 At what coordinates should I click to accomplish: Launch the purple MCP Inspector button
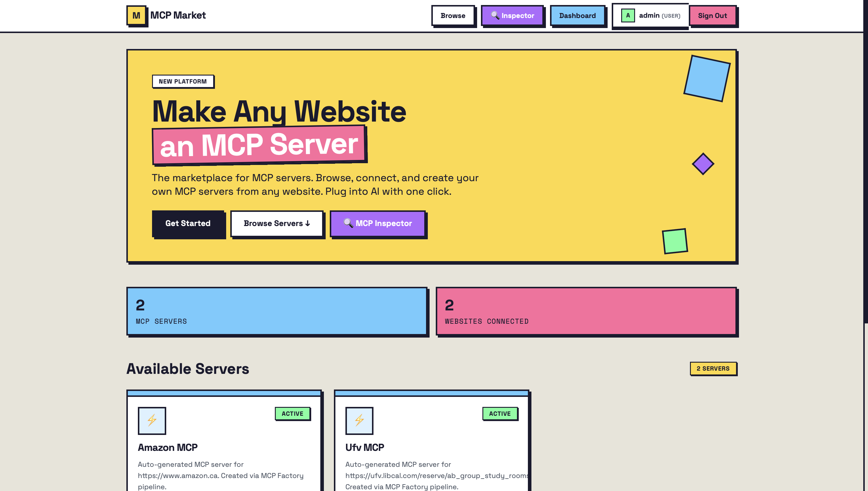click(x=378, y=223)
